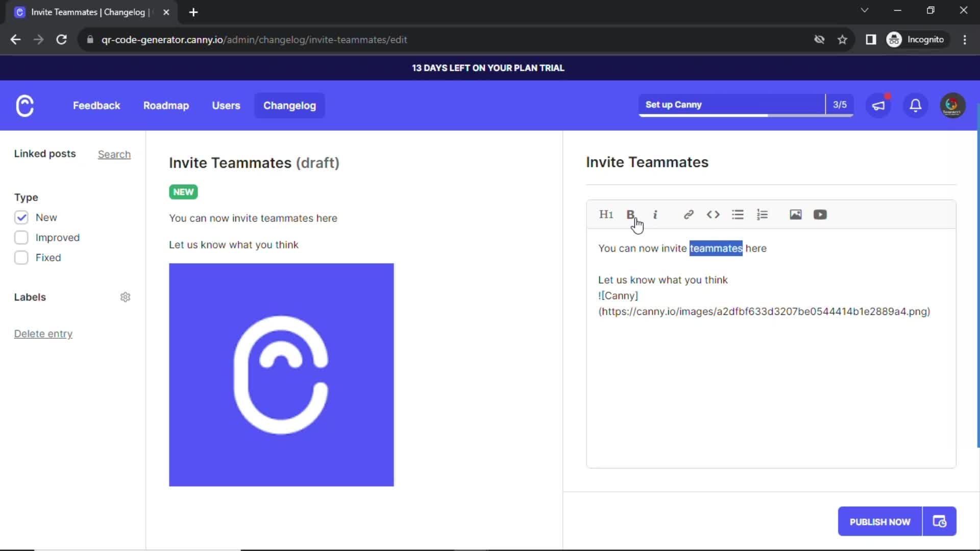Open the schedule publish options
The height and width of the screenshot is (551, 980).
(x=940, y=521)
